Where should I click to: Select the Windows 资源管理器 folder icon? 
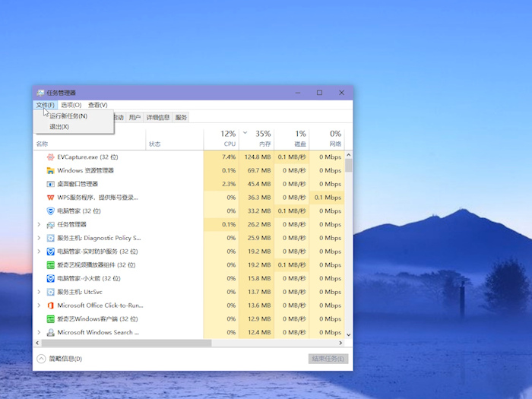(50, 170)
